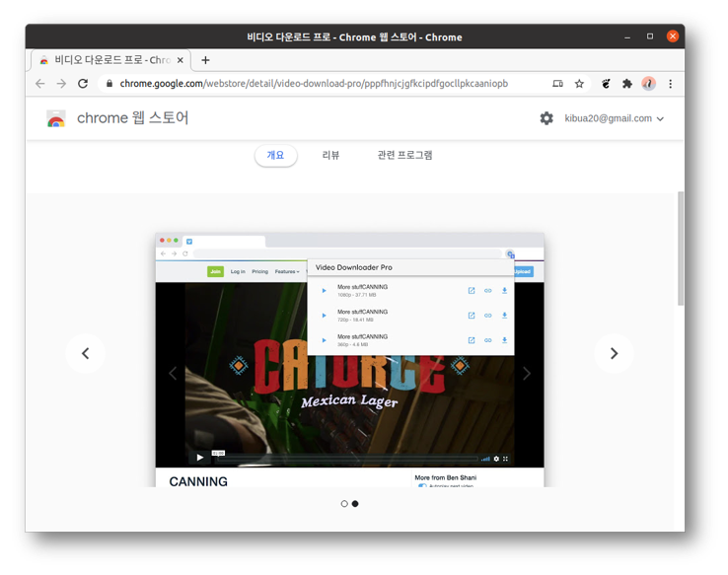Expand the kibua20@gmail.com account dropdown
728x575 pixels.
click(x=614, y=118)
